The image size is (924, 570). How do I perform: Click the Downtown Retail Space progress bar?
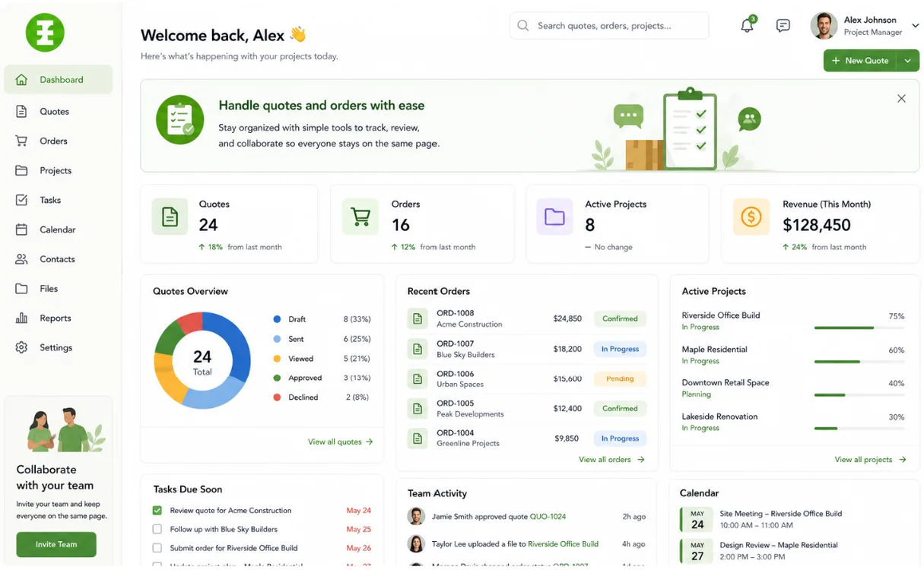[859, 395]
